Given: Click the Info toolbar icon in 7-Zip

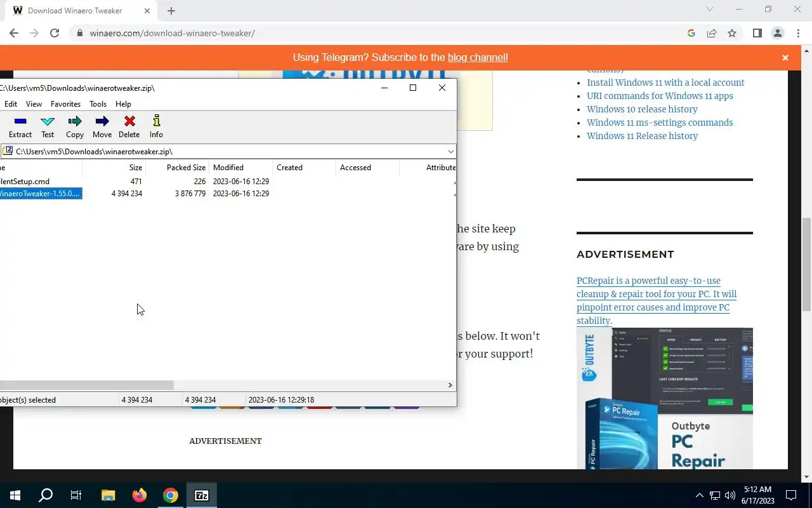Looking at the screenshot, I should (156, 126).
